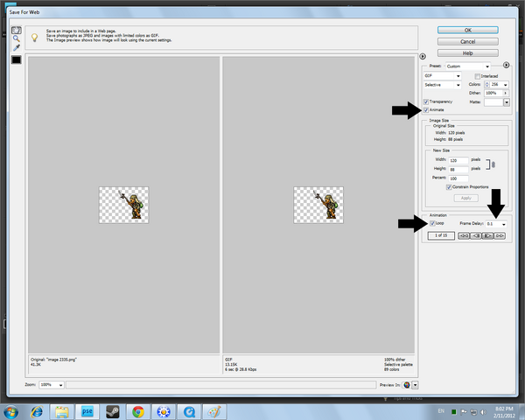525x420 pixels.
Task: Toggle the Interlaced checkbox
Action: (x=477, y=76)
